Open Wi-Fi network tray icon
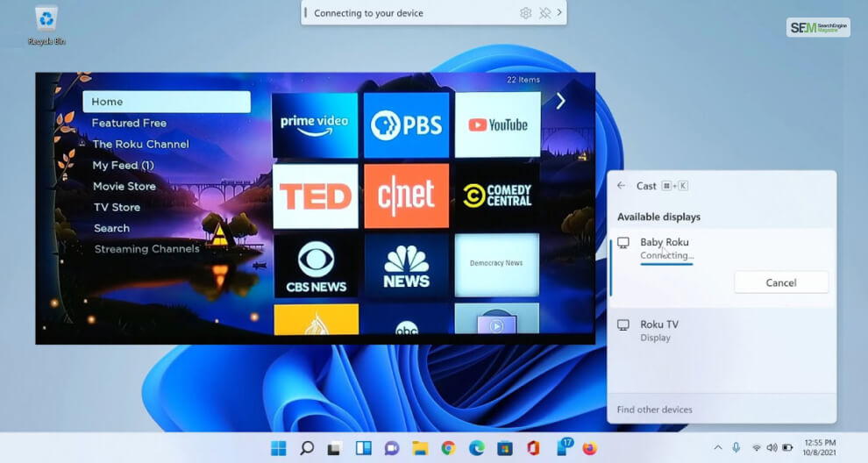This screenshot has height=463, width=868. [756, 448]
